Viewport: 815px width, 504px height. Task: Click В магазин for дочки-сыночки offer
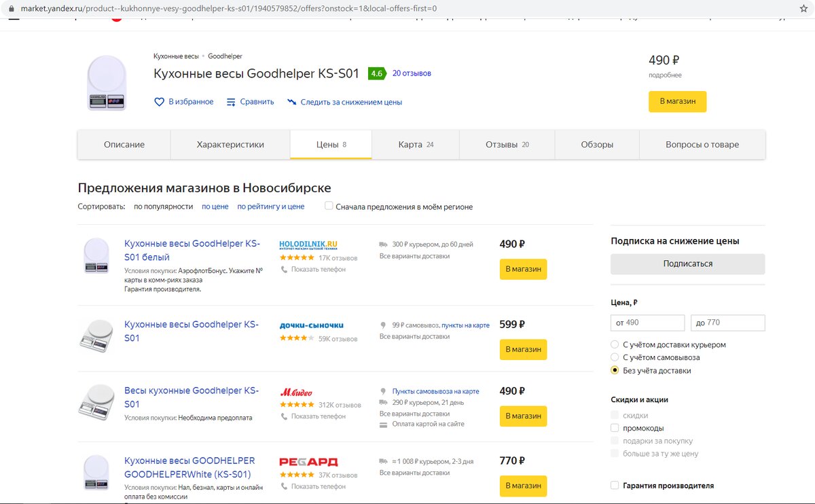(523, 349)
